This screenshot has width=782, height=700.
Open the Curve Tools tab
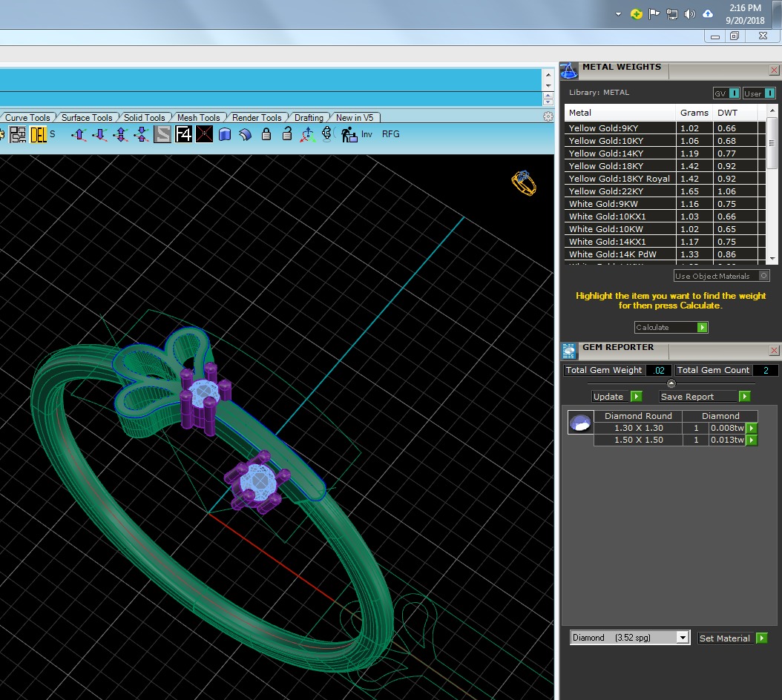point(27,118)
